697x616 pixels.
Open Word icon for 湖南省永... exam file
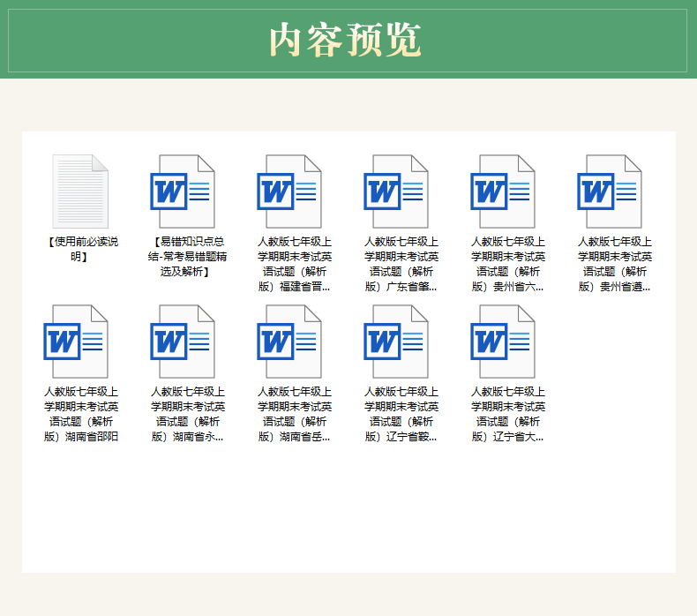click(x=183, y=342)
